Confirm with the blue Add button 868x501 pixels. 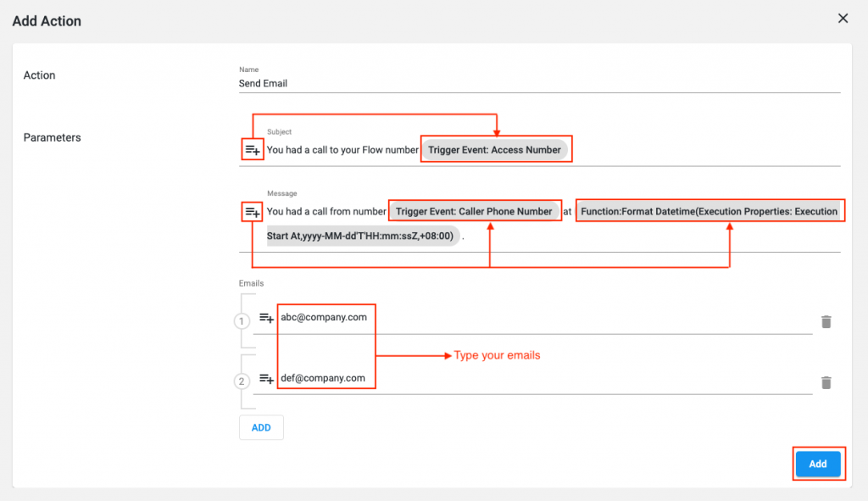pos(818,464)
